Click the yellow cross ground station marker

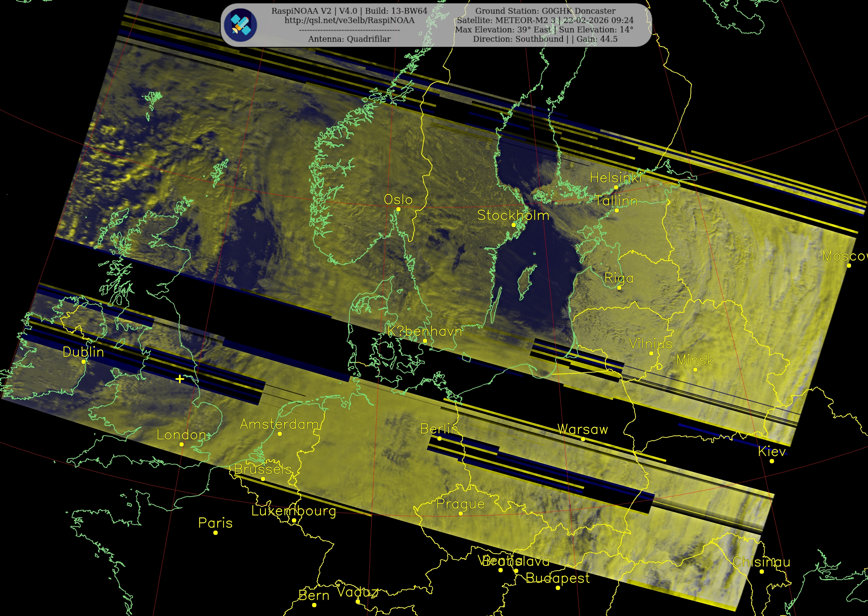click(180, 379)
